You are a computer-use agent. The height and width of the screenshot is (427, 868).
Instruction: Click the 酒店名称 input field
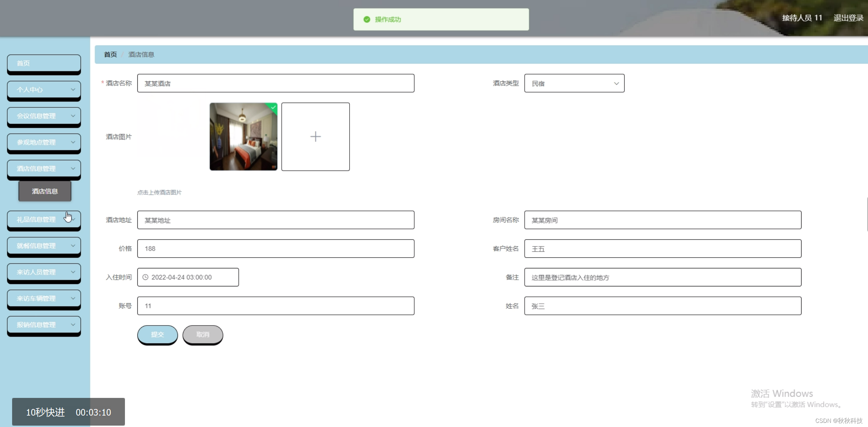275,83
